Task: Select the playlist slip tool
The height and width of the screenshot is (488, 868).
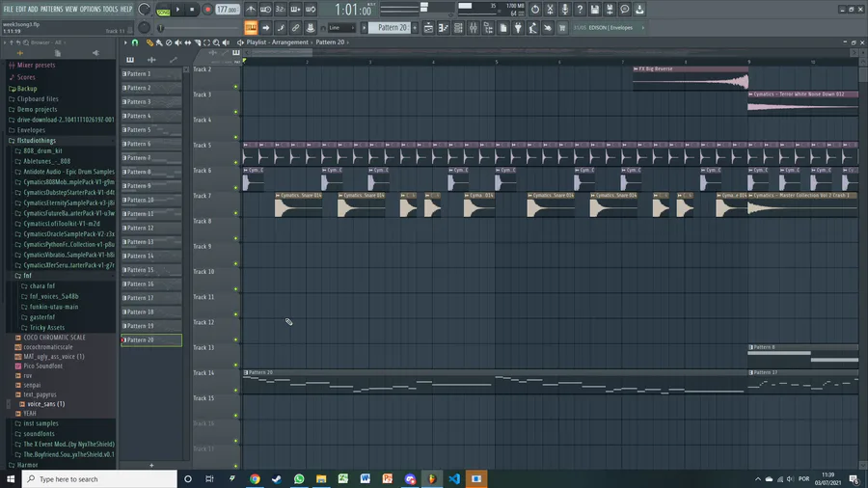Action: tap(188, 42)
